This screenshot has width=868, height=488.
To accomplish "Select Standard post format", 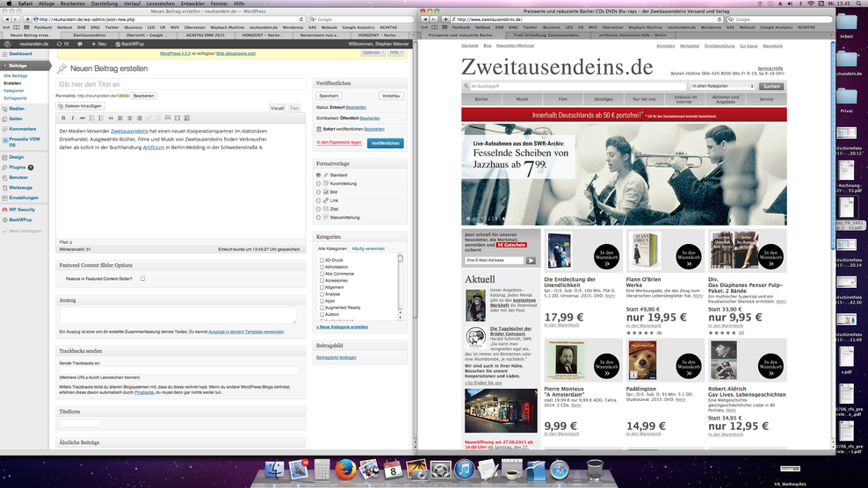I will [318, 175].
